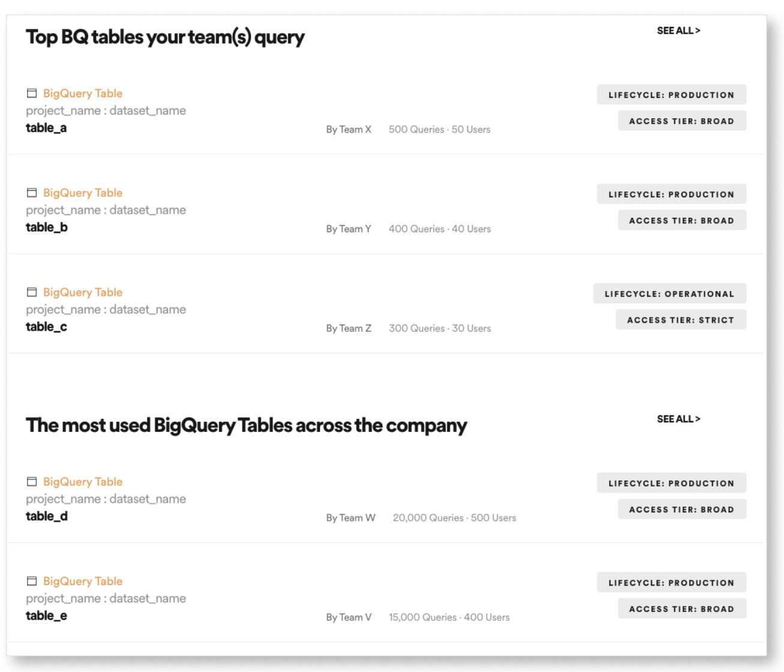The image size is (784, 672).
Task: Open See All for team BQ tables
Action: (678, 31)
